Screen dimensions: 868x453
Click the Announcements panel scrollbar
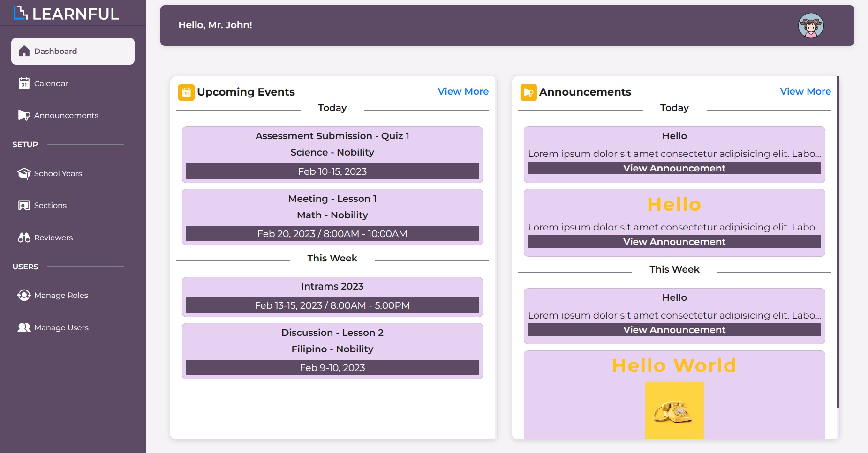(838, 242)
